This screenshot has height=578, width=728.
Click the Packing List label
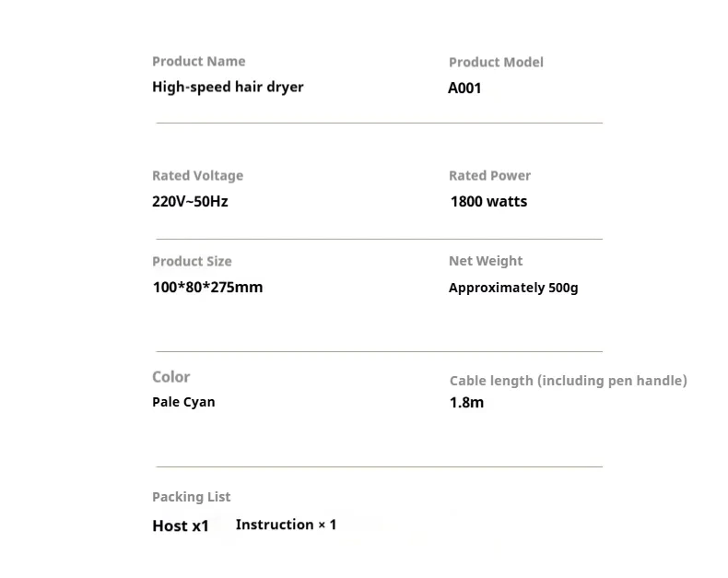point(191,497)
